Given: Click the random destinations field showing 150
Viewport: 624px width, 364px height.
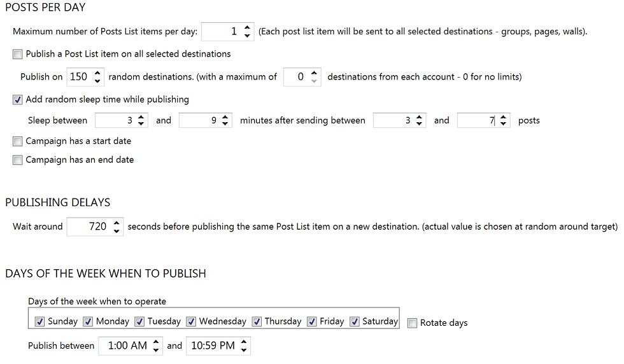Looking at the screenshot, I should click(x=78, y=77).
